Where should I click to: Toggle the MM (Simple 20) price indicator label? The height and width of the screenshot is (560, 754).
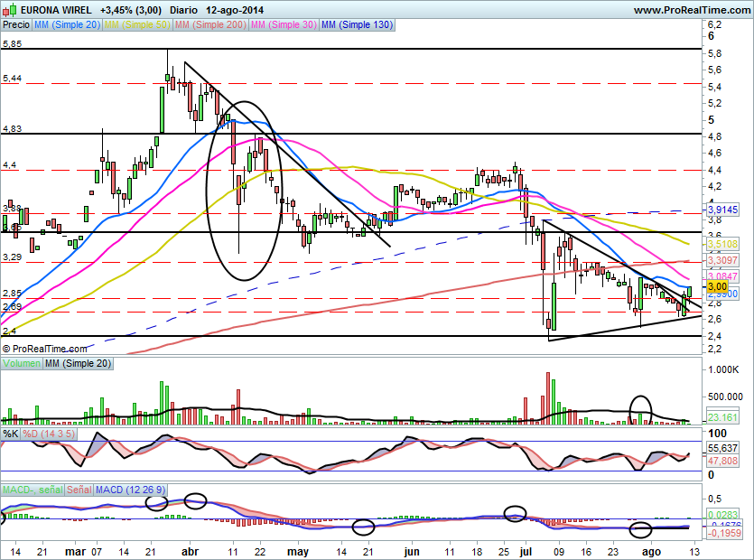68,25
